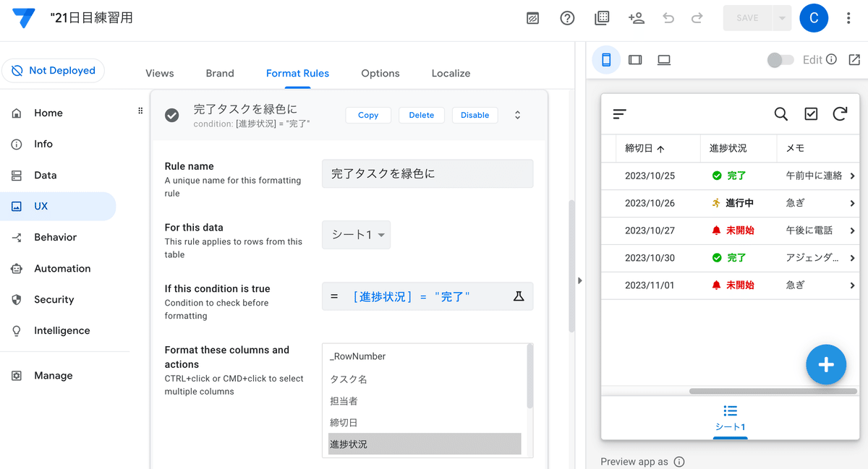This screenshot has width=868, height=469.
Task: Switch preview to tablet view
Action: 635,60
